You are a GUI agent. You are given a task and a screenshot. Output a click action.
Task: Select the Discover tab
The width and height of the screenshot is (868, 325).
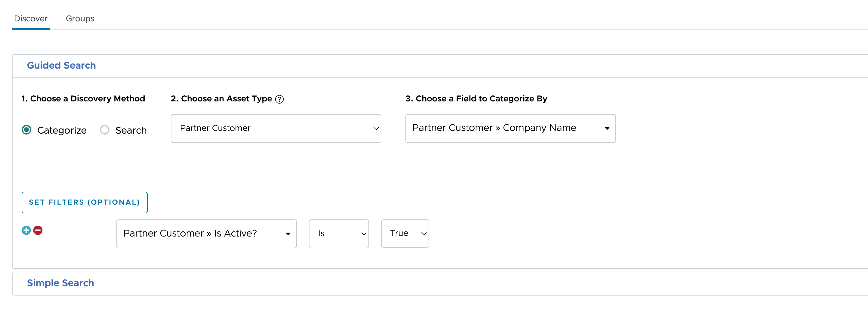click(x=31, y=19)
